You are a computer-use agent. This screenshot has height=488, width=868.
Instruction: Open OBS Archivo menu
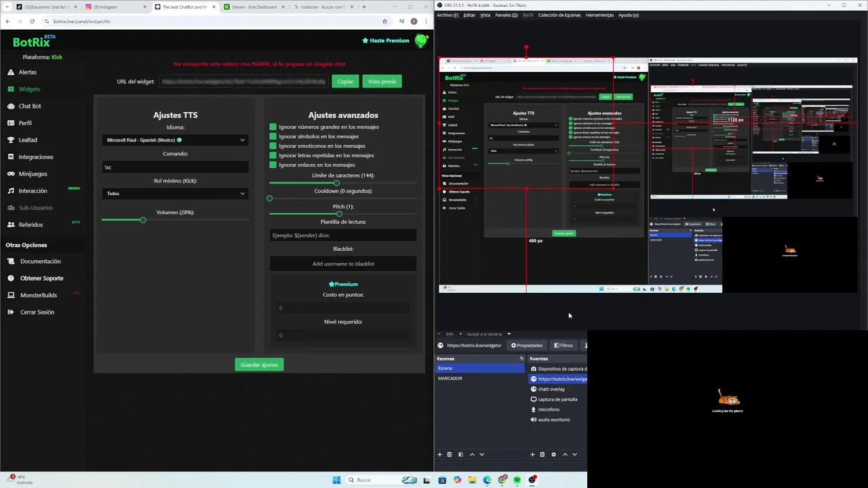[x=447, y=15]
